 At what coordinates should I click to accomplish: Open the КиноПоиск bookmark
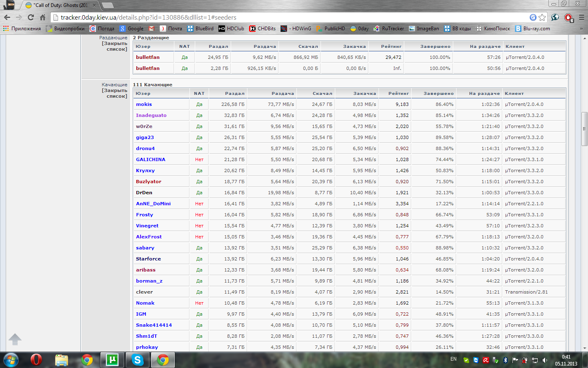click(493, 29)
